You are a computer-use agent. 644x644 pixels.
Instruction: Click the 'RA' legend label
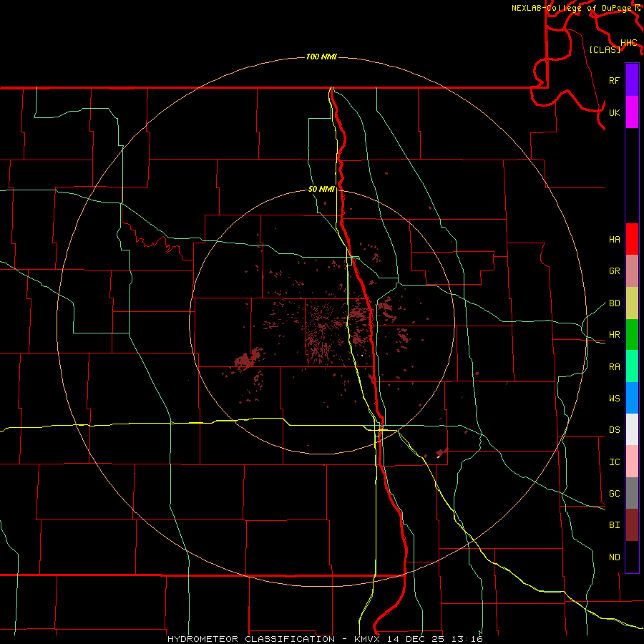pyautogui.click(x=614, y=366)
